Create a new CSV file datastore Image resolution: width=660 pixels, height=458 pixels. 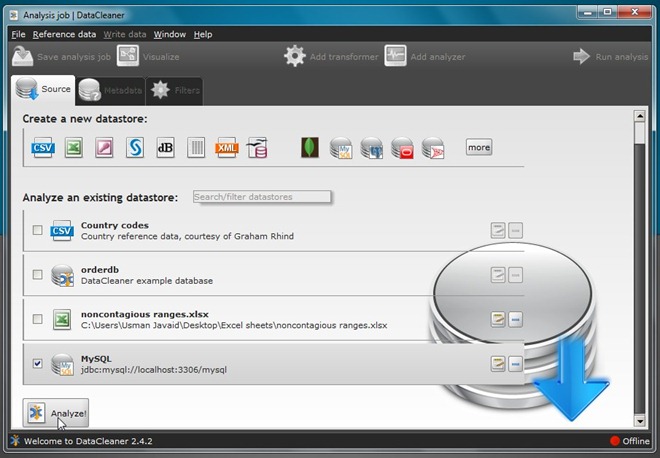(x=42, y=148)
